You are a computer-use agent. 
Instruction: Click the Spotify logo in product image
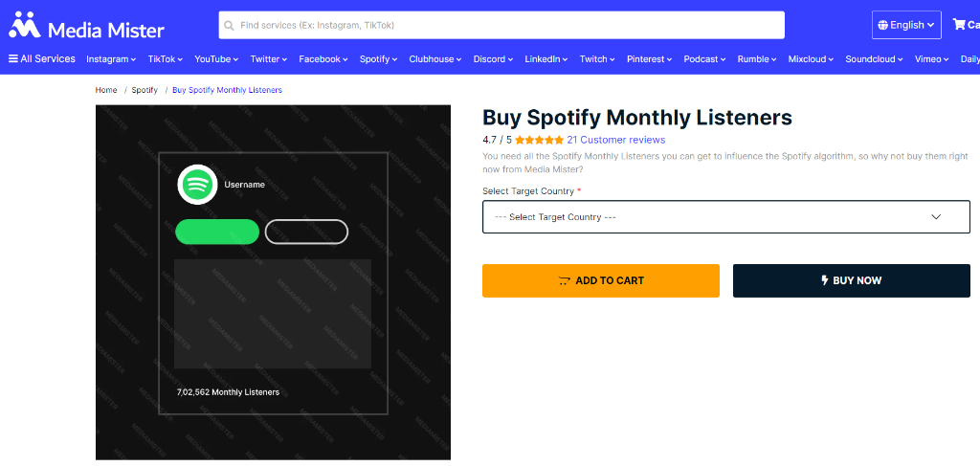197,185
